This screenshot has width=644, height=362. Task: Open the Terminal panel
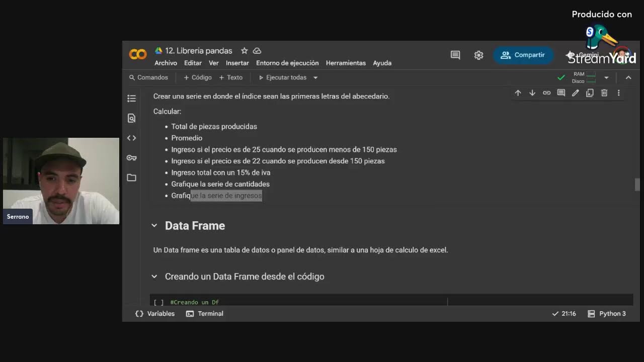pos(205,313)
